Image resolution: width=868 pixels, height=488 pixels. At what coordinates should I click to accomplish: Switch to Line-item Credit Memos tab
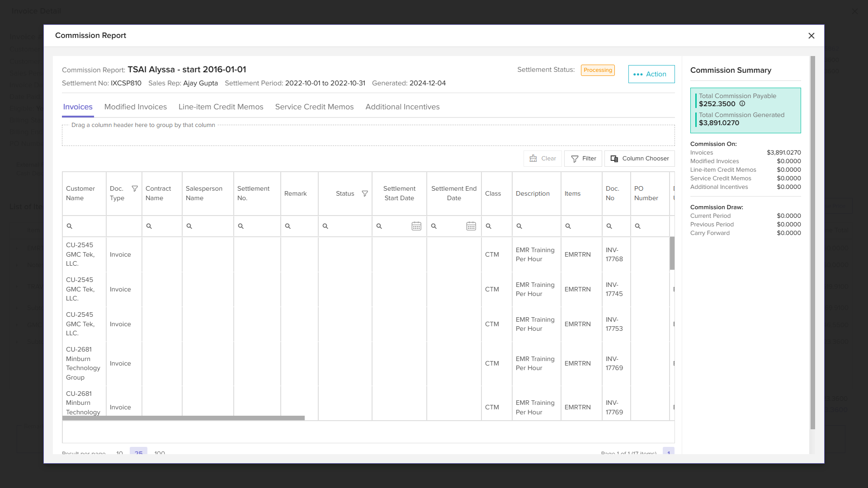pyautogui.click(x=221, y=107)
